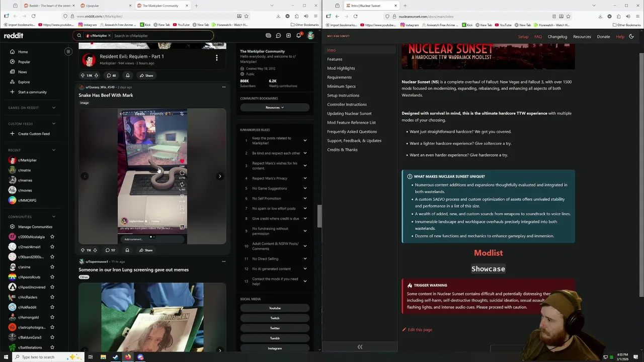Open options menu of Iron Lung memes post
Viewport: 644px width, 362px height.
(224, 261)
